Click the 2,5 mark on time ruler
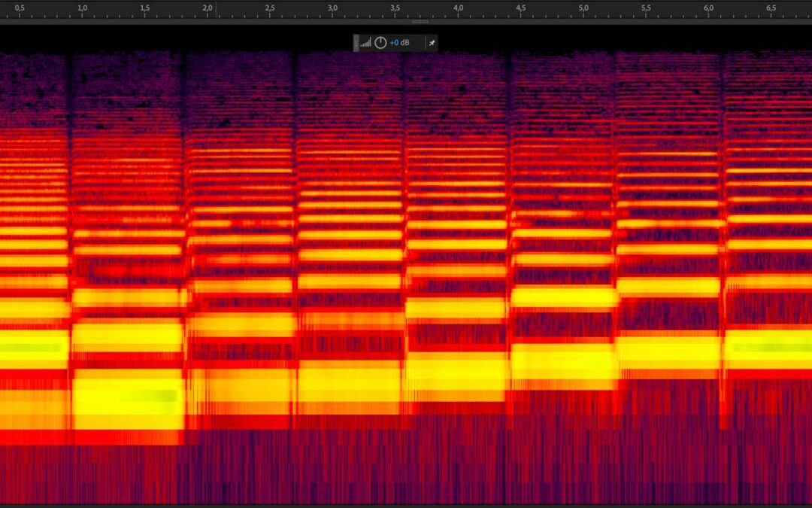This screenshot has height=508, width=812. [270, 8]
